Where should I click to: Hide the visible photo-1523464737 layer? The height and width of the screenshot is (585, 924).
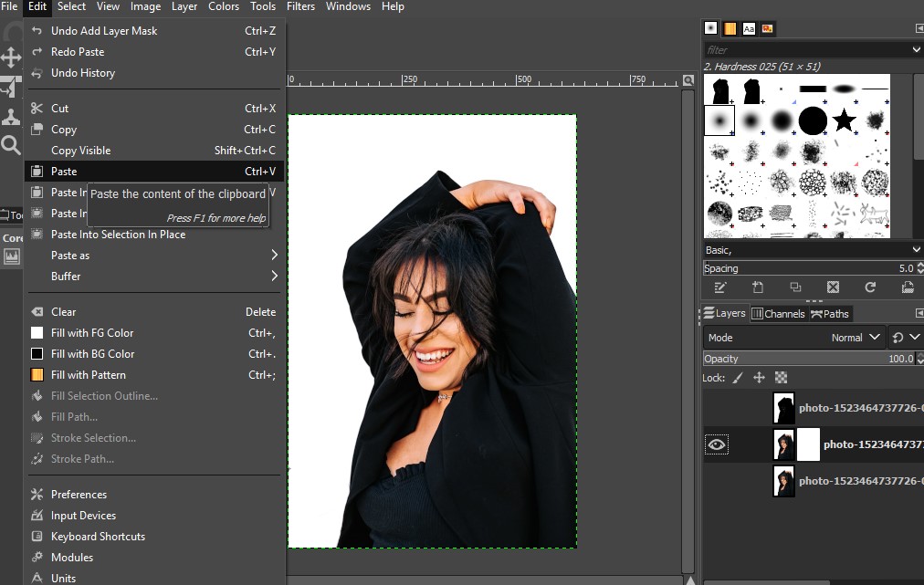(716, 444)
